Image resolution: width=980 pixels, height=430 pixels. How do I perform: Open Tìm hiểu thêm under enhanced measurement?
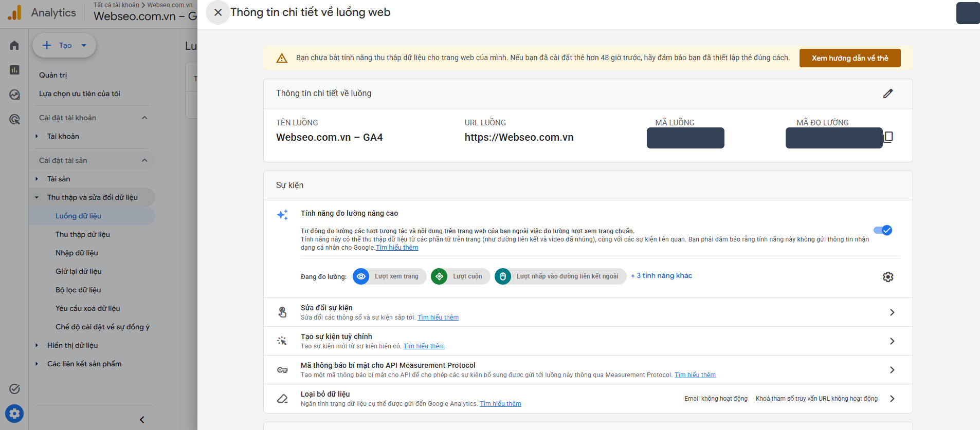point(397,248)
